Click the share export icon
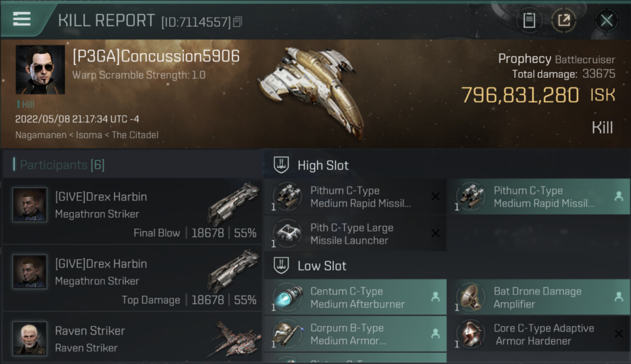This screenshot has height=364, width=631. point(564,20)
